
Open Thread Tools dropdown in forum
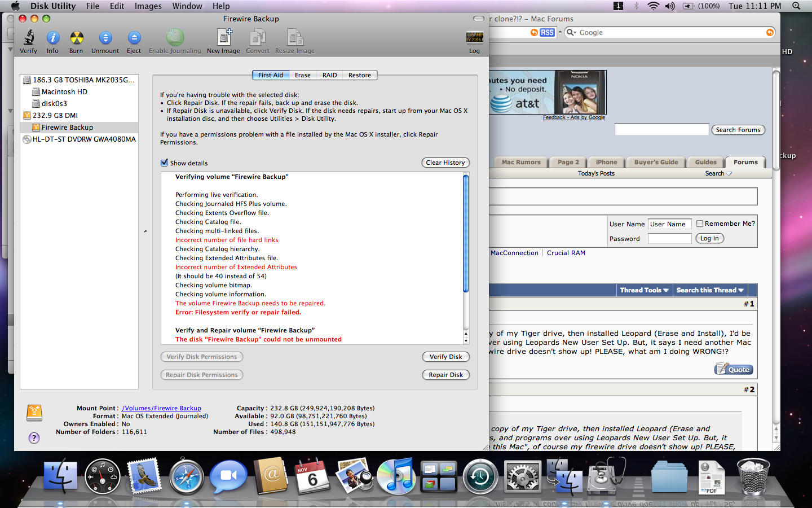tap(644, 290)
